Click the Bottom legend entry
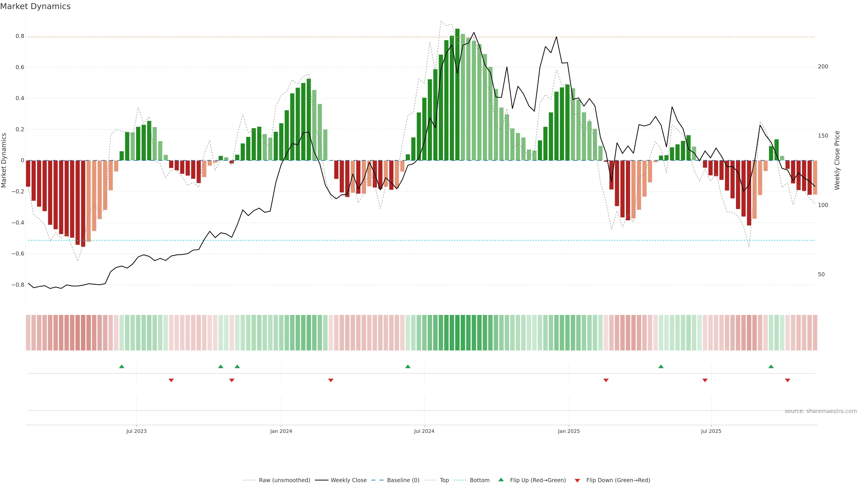This screenshot has height=488, width=868. point(479,480)
